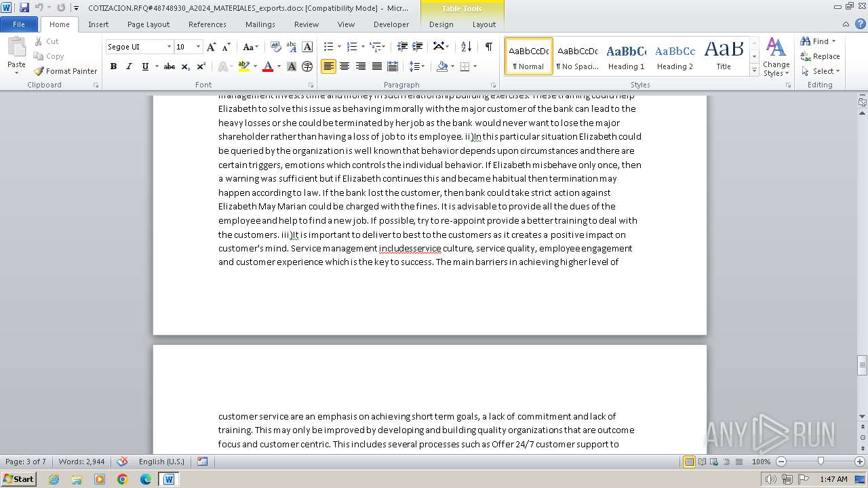Image resolution: width=868 pixels, height=488 pixels.
Task: Toggle Italic formatting
Action: point(129,66)
